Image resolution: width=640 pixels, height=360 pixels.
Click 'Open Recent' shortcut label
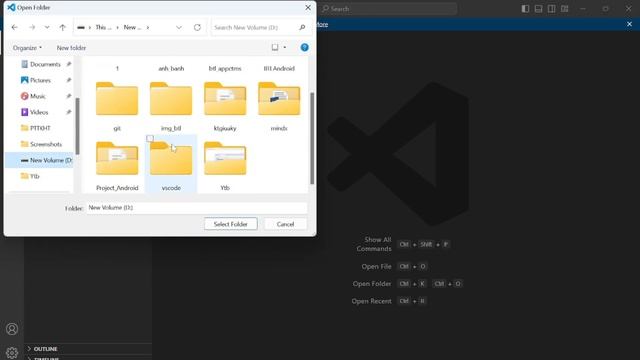371,301
